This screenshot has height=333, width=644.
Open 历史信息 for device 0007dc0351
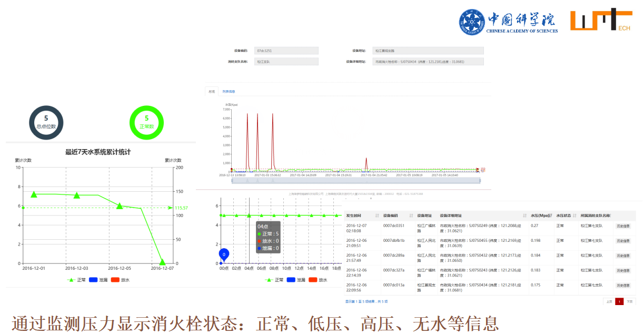tap(623, 226)
